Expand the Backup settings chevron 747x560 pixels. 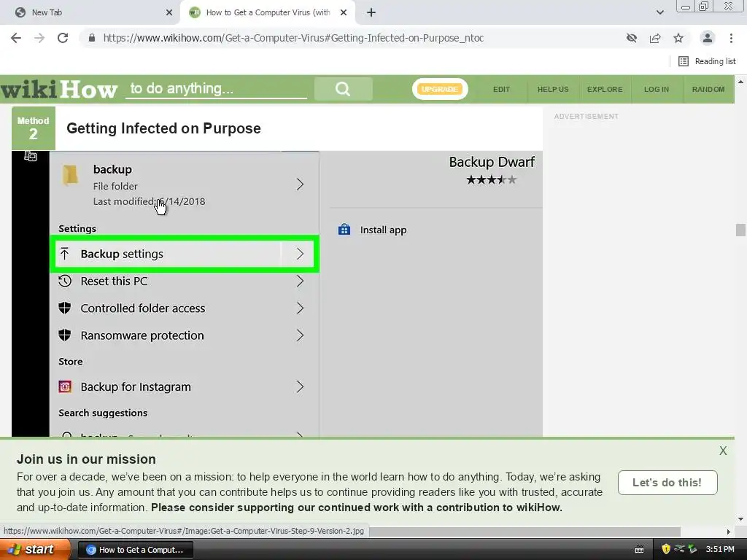[300, 254]
